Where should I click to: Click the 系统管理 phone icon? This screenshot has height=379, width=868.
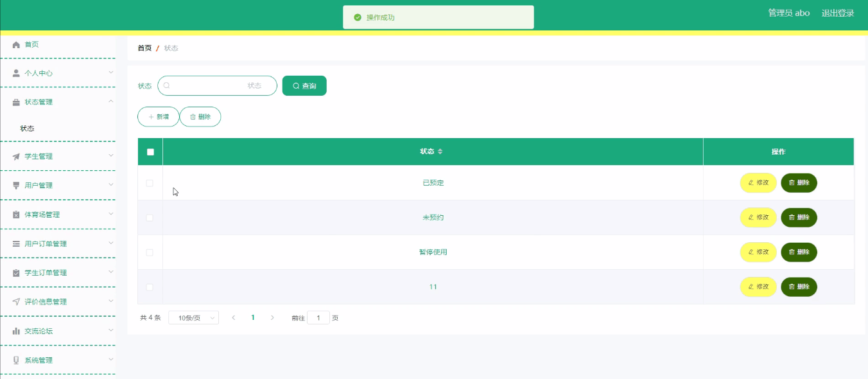tap(15, 359)
